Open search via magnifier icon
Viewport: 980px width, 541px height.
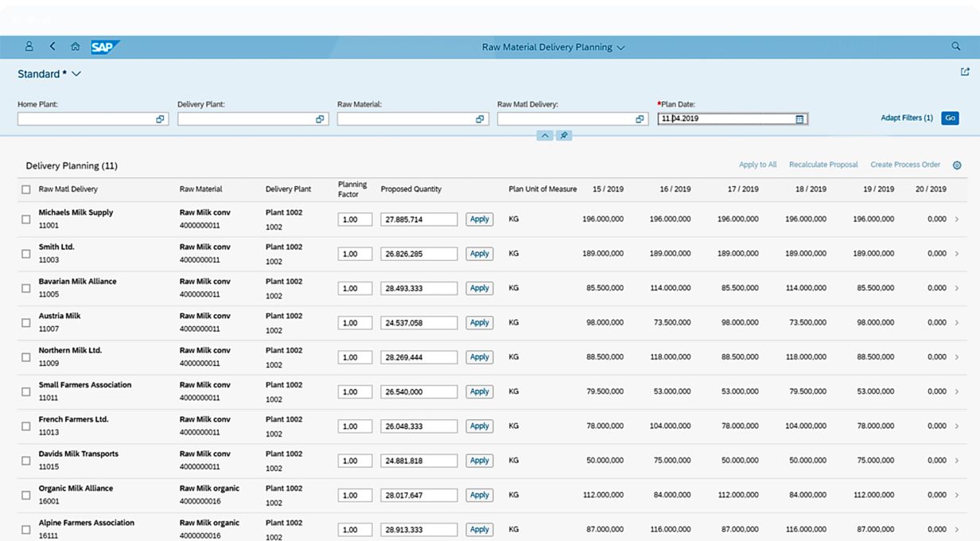[956, 47]
